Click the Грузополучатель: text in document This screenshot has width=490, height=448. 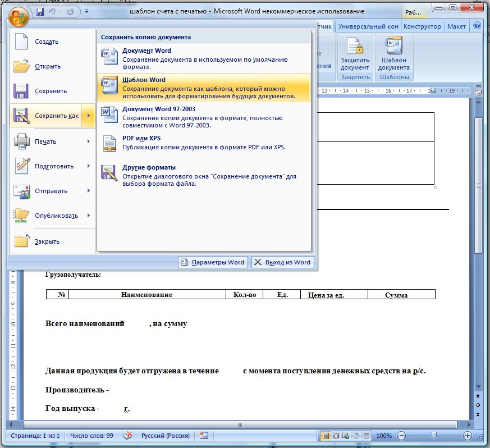(x=73, y=275)
